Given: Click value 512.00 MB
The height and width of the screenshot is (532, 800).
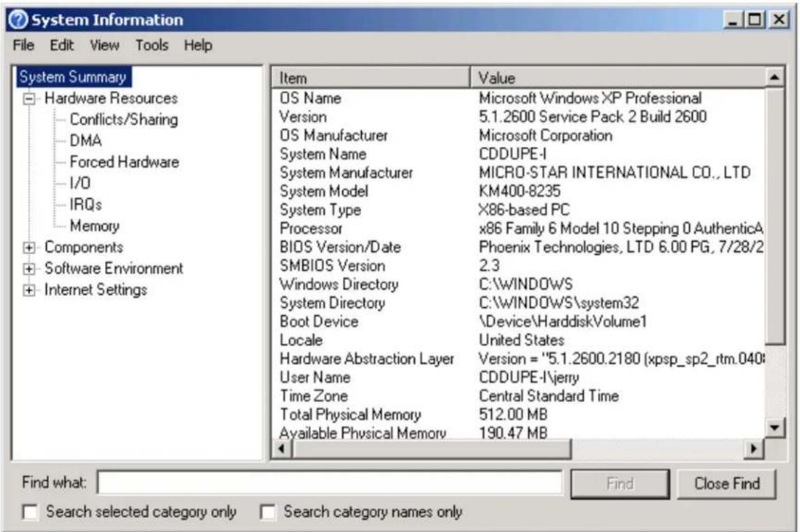Looking at the screenshot, I should [513, 415].
